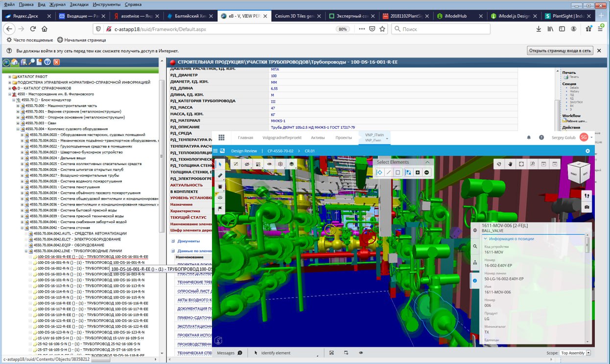Screen dimensions: 610x364
Task: Click the Fit View icon in viewer toolbar
Action: tap(521, 164)
